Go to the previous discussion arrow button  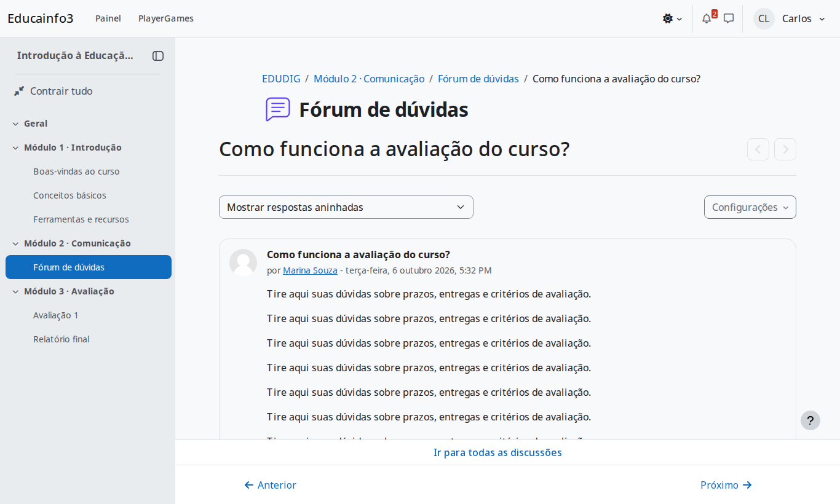[758, 149]
